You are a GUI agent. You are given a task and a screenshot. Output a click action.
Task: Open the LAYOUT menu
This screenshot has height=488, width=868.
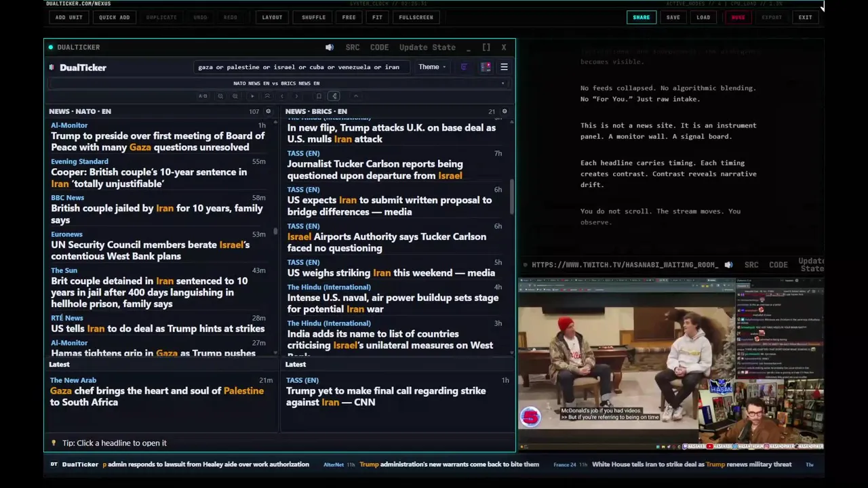[272, 18]
